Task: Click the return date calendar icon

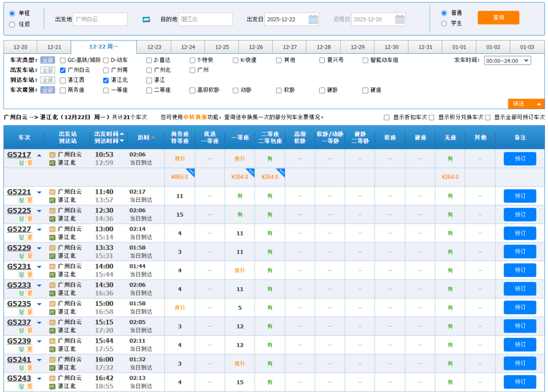Action: coord(400,19)
